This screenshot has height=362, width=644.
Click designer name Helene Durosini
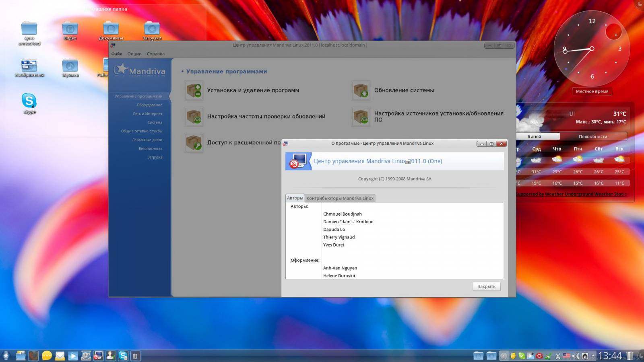(x=339, y=276)
